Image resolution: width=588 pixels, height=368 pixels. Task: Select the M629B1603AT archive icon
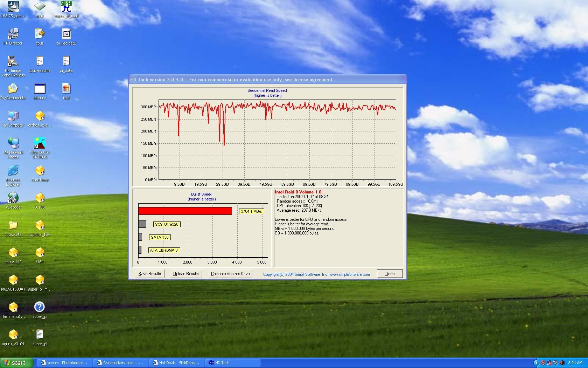[13, 282]
